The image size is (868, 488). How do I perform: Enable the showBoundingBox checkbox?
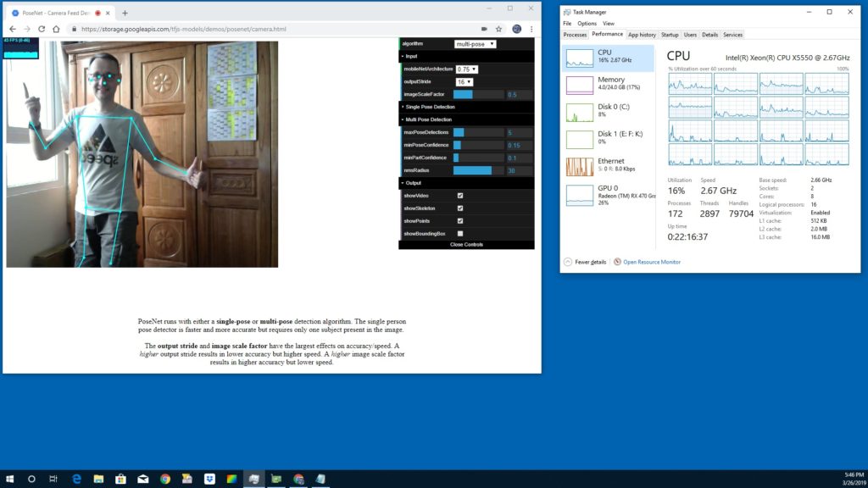point(460,233)
